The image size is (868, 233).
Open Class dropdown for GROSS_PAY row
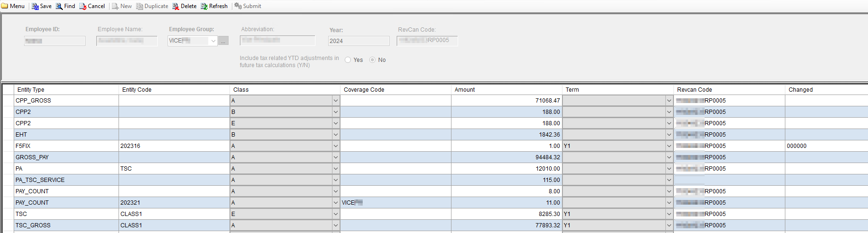coord(336,157)
